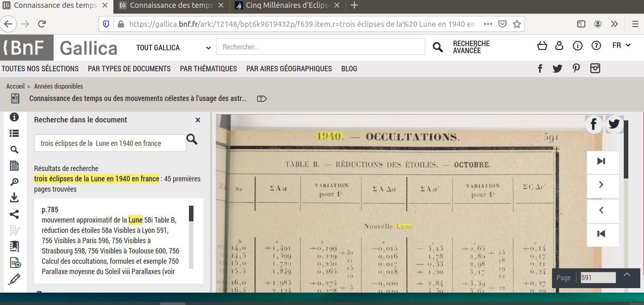Image resolution: width=644 pixels, height=305 pixels.
Task: Open the document information icon in sidebar
Action: tap(14, 117)
